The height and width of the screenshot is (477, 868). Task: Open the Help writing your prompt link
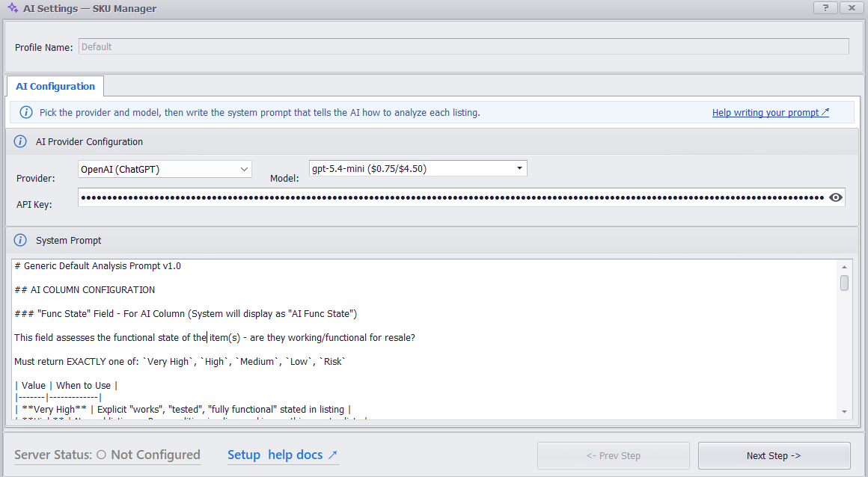point(770,112)
